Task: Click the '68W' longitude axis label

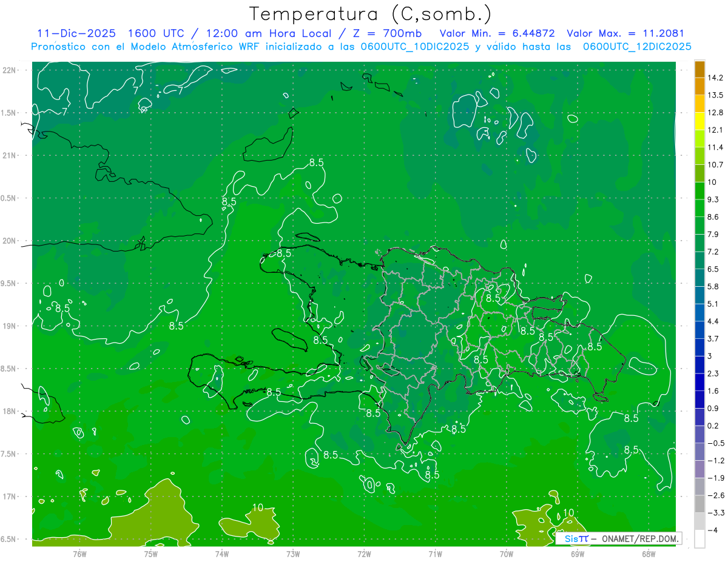Action: pos(649,553)
